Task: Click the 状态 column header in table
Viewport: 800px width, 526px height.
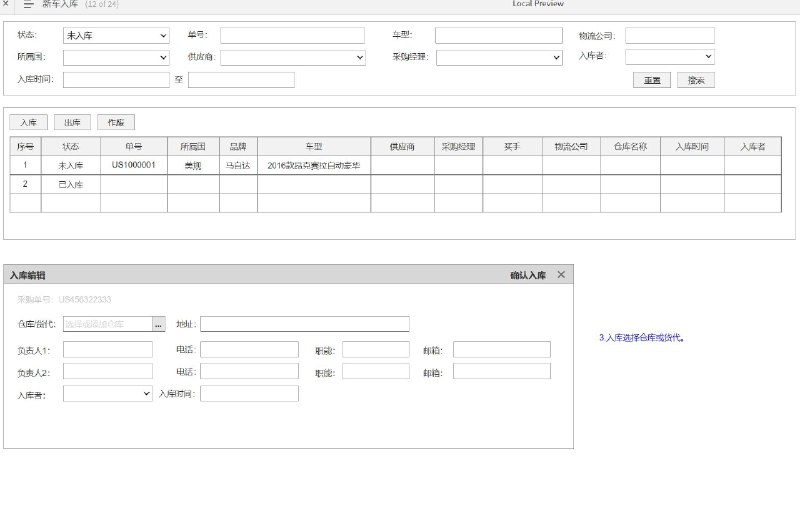Action: coord(70,146)
